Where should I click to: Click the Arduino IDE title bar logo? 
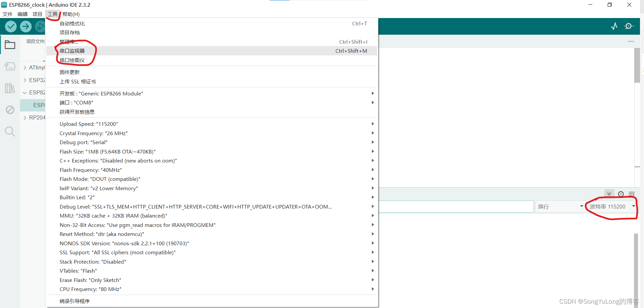coord(4,5)
